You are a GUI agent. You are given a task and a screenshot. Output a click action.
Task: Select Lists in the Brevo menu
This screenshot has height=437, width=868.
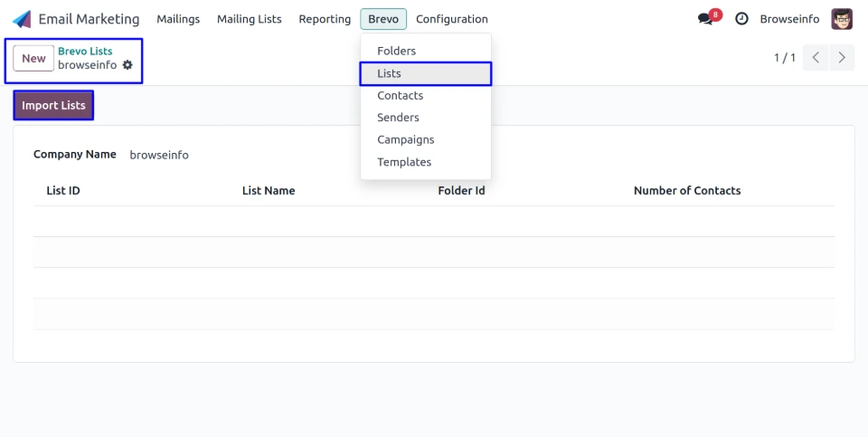pos(389,73)
